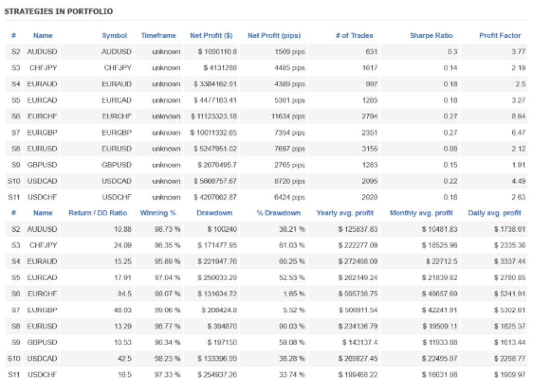Click the Monthly avg. profit header
The image size is (533, 392).
(421, 213)
